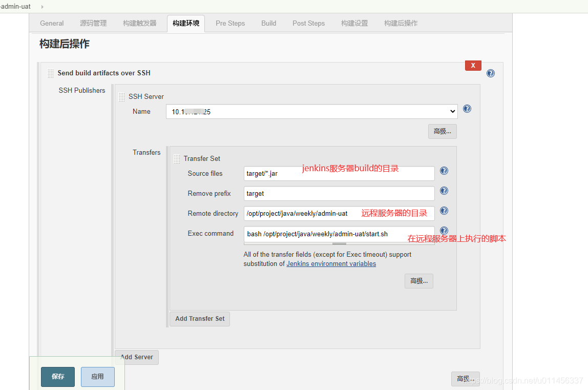
Task: Focus the Remove prefix input field
Action: tap(339, 193)
